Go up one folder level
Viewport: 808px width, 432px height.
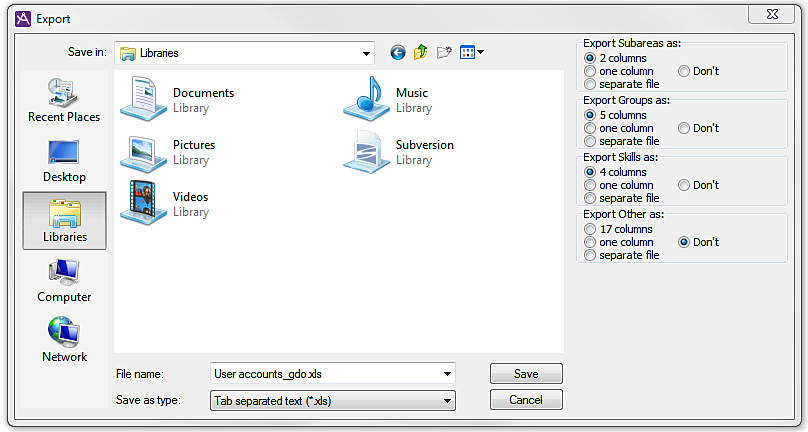tap(421, 52)
